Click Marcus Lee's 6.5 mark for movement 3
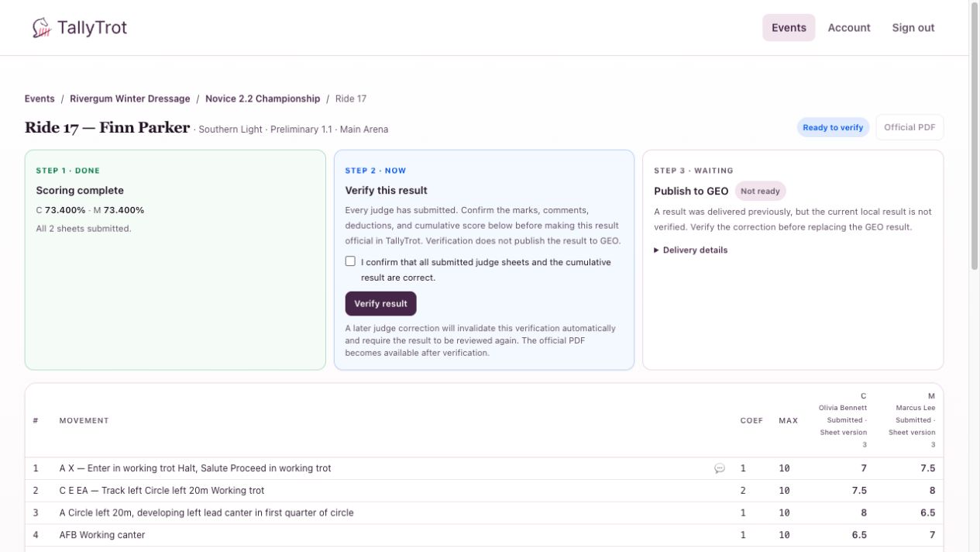 [x=927, y=512]
